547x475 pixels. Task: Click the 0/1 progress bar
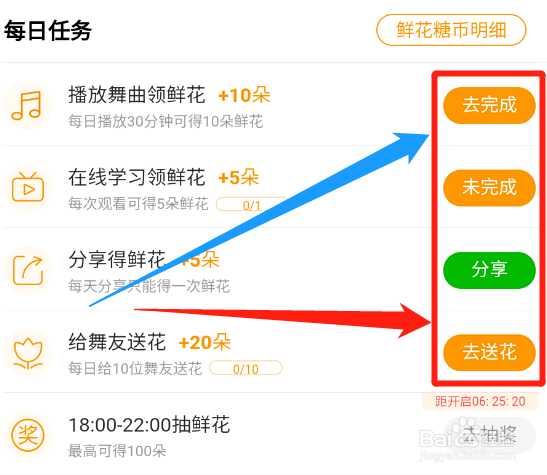pos(252,204)
